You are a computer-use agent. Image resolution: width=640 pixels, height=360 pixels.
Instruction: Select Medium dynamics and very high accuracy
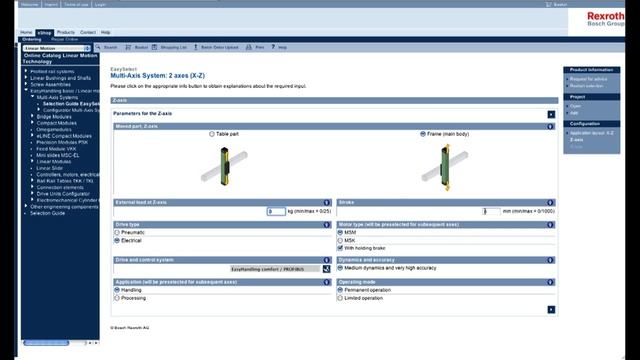coord(340,268)
